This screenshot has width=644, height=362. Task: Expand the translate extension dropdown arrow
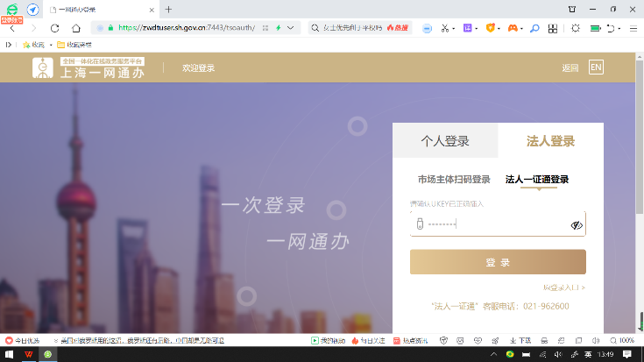pyautogui.click(x=477, y=29)
